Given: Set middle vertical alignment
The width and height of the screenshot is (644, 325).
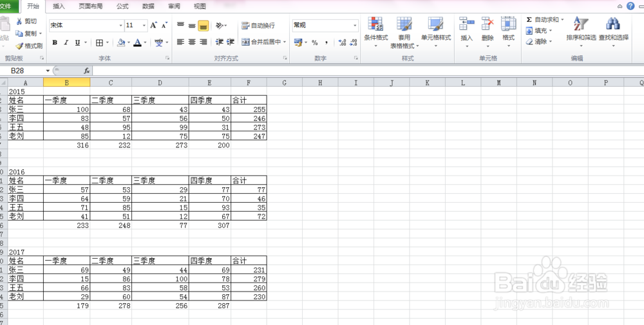Looking at the screenshot, I should [x=192, y=26].
